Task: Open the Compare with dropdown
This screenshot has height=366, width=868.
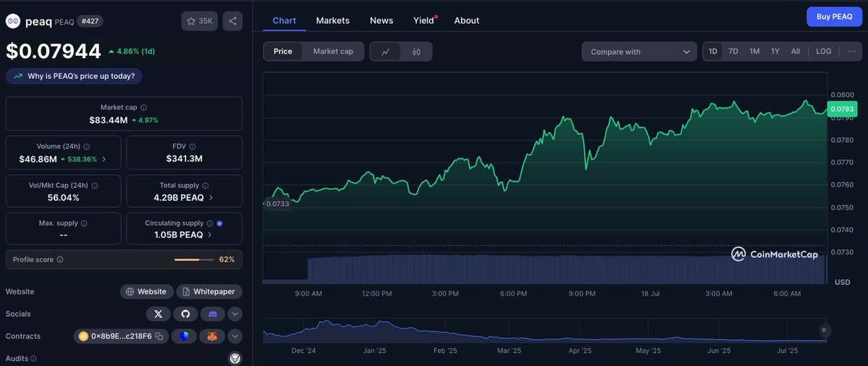Action: click(639, 51)
